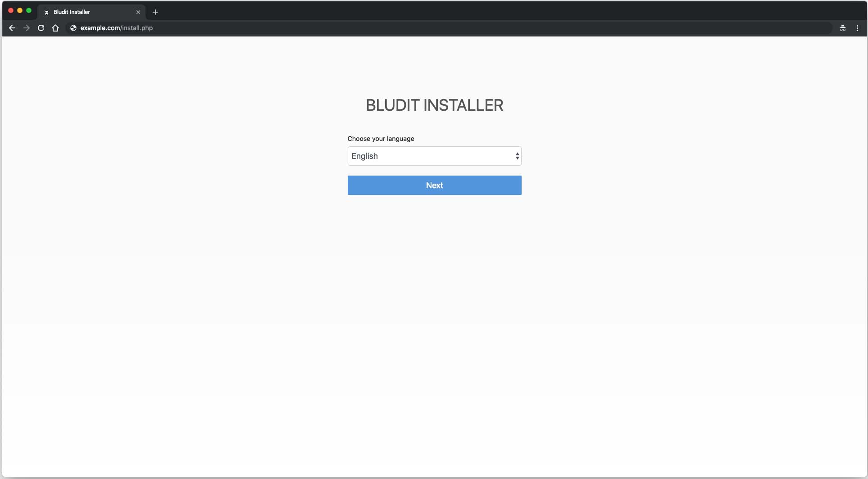Open the English language dropdown
Viewport: 868px width, 479px height.
434,156
